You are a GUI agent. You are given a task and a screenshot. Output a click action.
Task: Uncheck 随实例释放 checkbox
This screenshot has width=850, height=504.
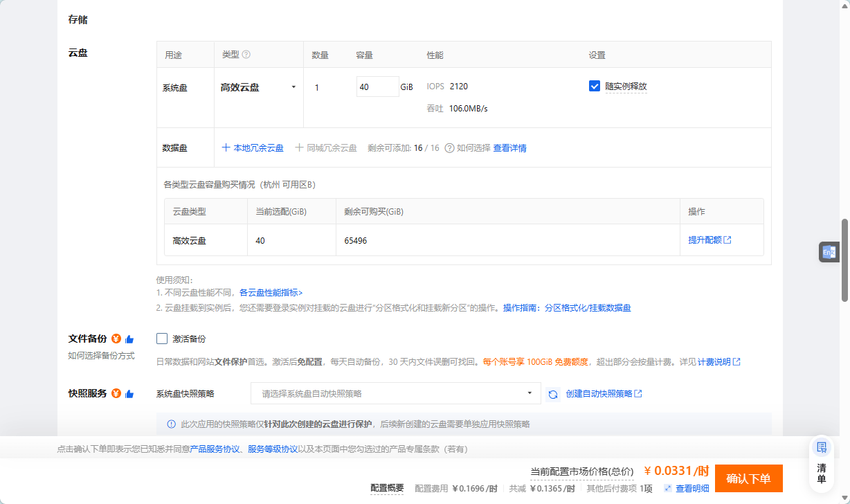pyautogui.click(x=595, y=87)
